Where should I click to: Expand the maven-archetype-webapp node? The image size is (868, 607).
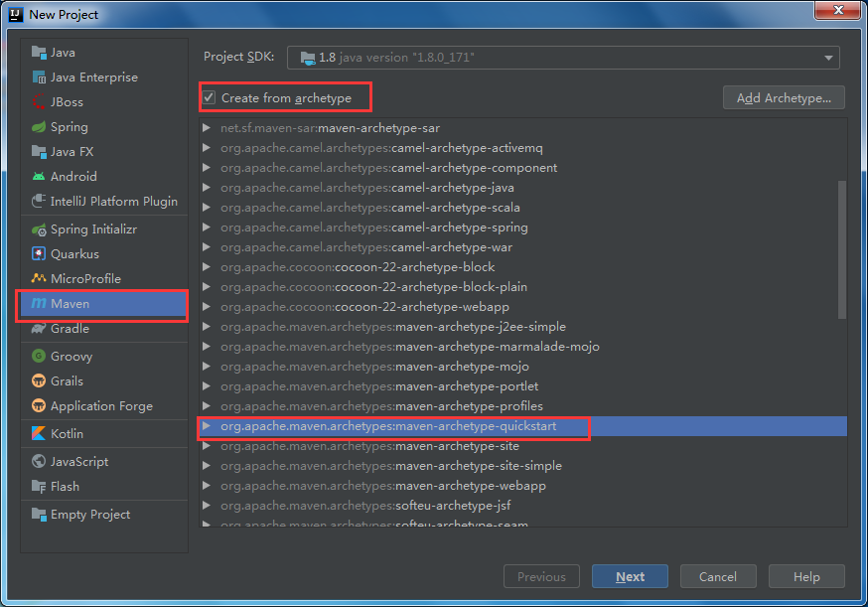(207, 486)
